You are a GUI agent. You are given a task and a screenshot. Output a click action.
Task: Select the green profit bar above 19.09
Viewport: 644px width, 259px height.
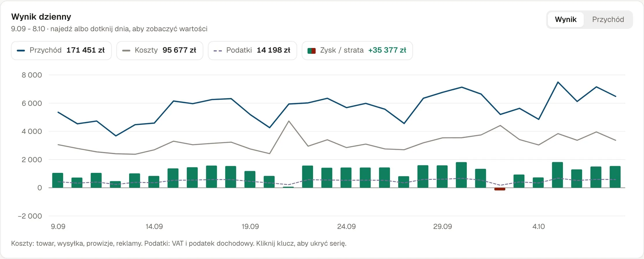tap(250, 179)
